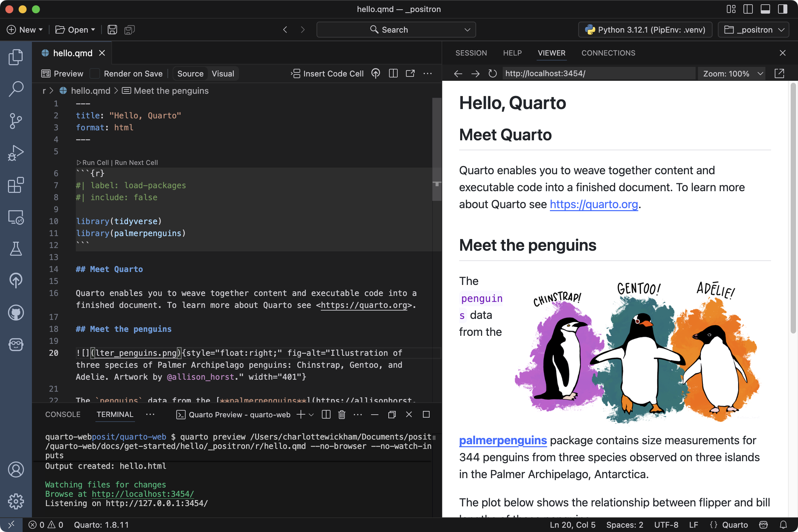Switch to the HELP tab
798x532 pixels.
click(512, 53)
